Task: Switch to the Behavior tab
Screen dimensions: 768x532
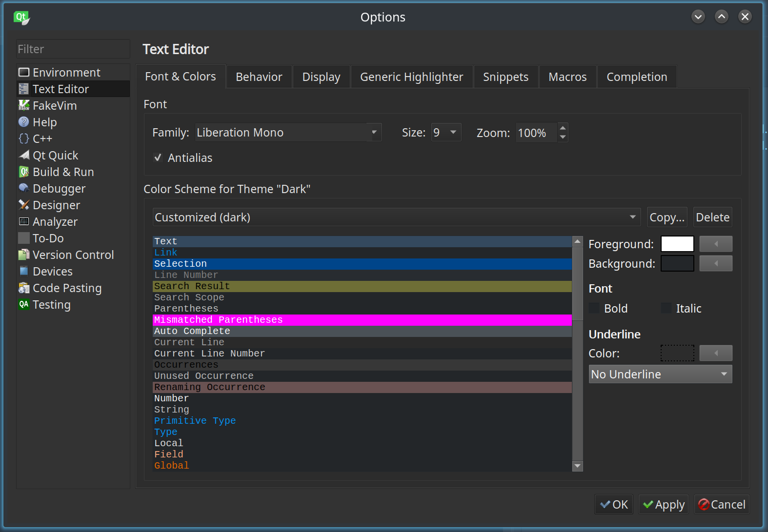Action: tap(259, 77)
